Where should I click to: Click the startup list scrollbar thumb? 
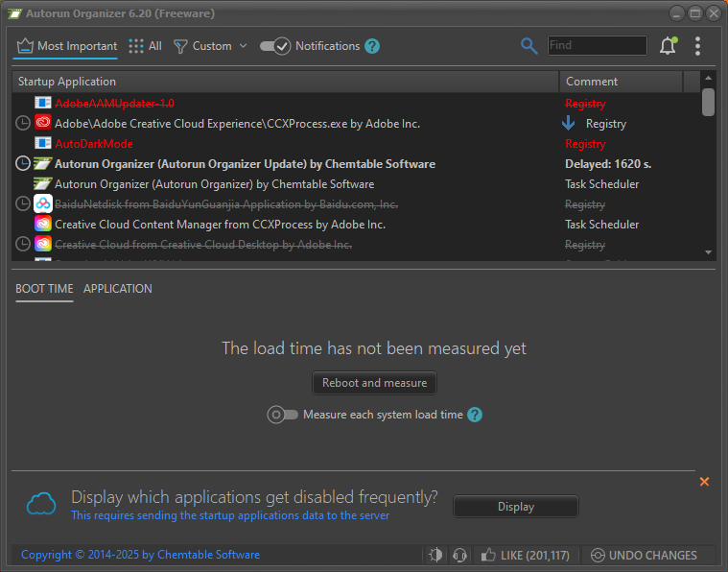[x=708, y=102]
